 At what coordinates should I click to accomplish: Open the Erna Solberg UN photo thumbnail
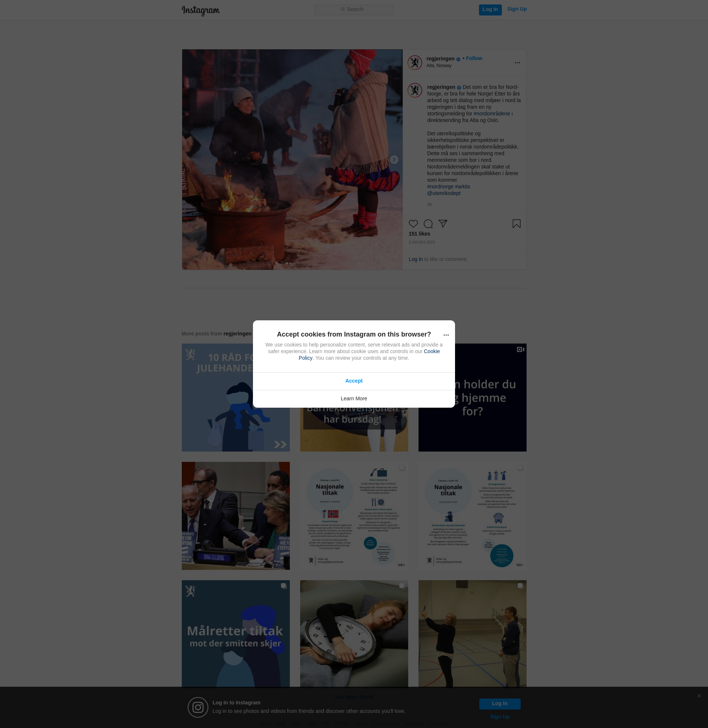point(235,516)
